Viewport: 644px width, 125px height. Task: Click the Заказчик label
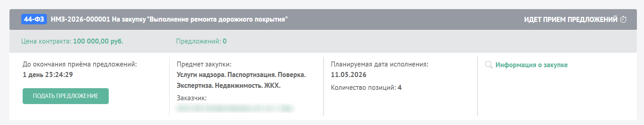pyautogui.click(x=191, y=98)
